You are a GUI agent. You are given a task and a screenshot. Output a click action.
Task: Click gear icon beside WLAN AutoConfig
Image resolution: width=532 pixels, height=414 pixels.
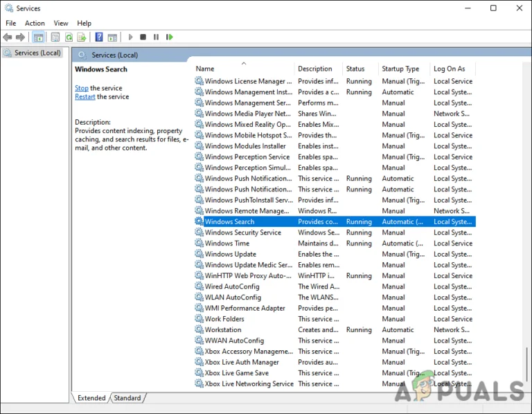(x=199, y=297)
